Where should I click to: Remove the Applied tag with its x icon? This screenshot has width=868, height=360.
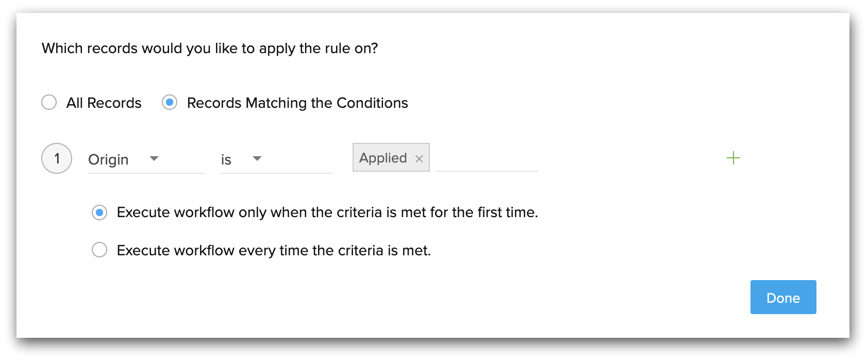[x=419, y=159]
